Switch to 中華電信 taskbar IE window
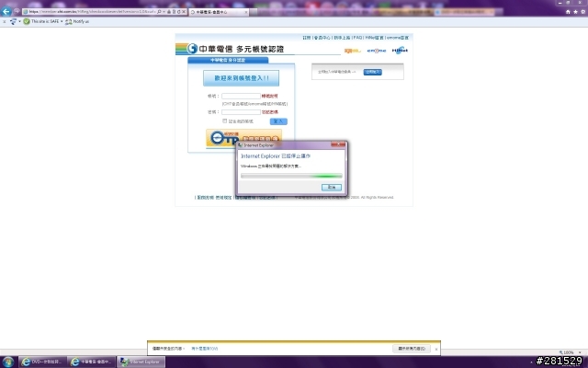Image resolution: width=588 pixels, height=368 pixels. [x=92, y=362]
